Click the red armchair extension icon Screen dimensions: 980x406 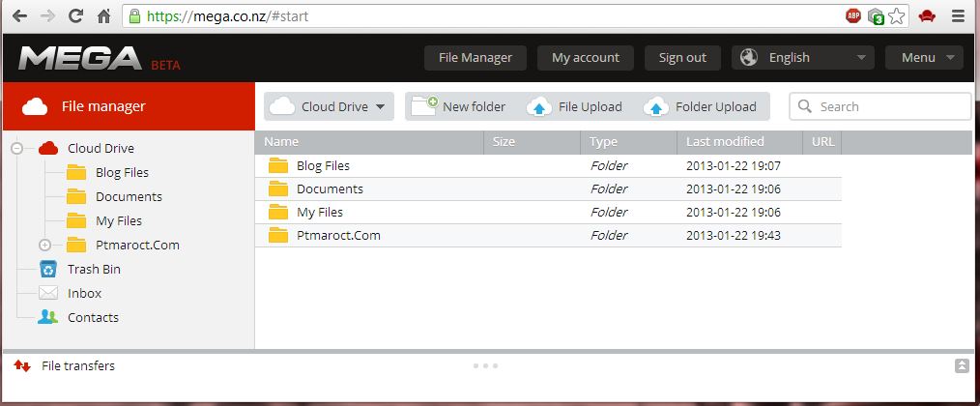[x=927, y=16]
